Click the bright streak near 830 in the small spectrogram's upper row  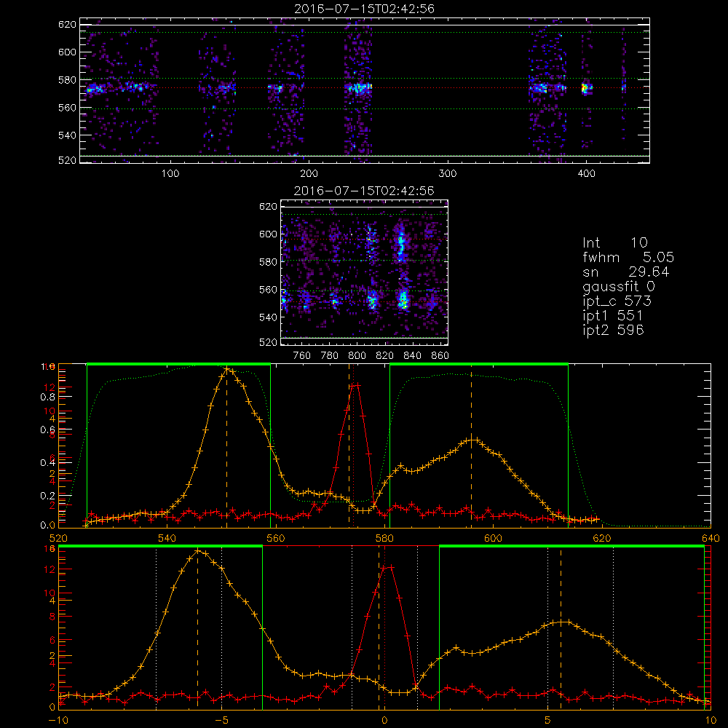click(x=400, y=245)
